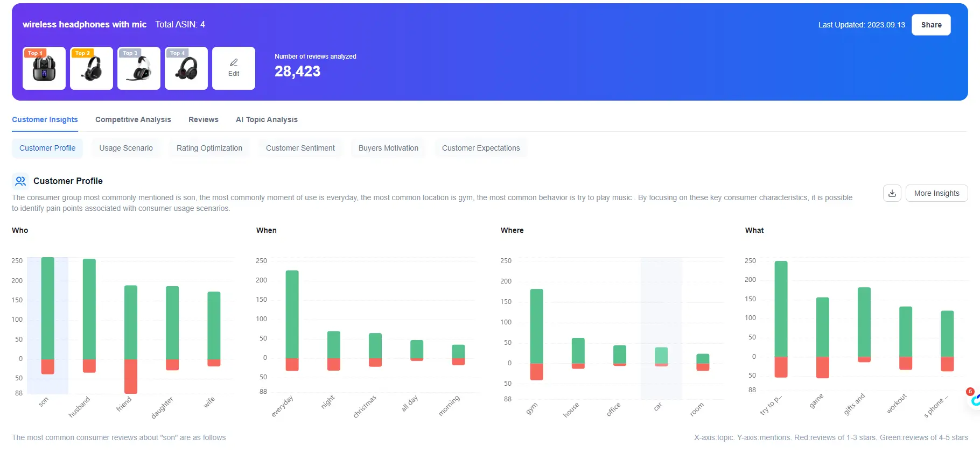
Task: Click the Who chart heading
Action: pyautogui.click(x=20, y=230)
